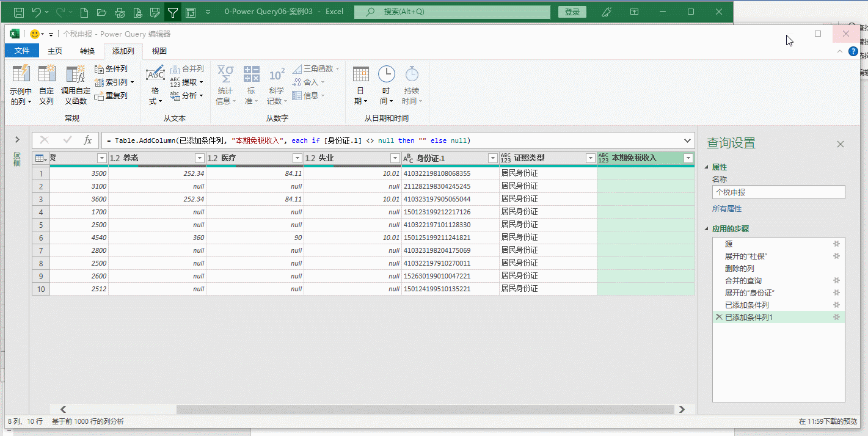Click the Time (时间) clock icon
Image resolution: width=868 pixels, height=436 pixels.
pos(386,74)
